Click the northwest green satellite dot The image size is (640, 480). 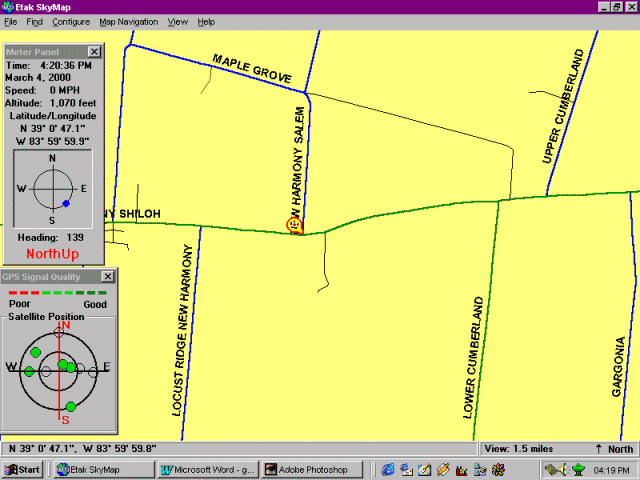pos(36,352)
